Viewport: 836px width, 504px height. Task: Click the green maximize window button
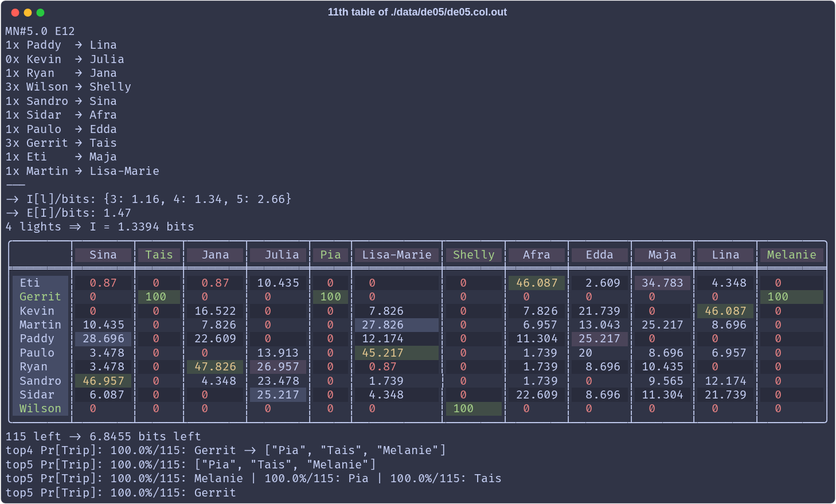pos(40,13)
